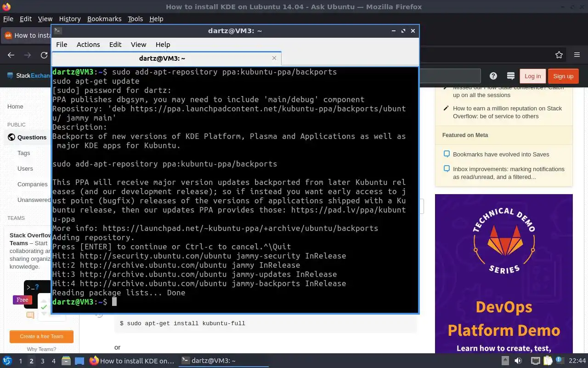Viewport: 588px width, 368px height.
Task: Open Unanswered in the sidebar
Action: (x=34, y=200)
